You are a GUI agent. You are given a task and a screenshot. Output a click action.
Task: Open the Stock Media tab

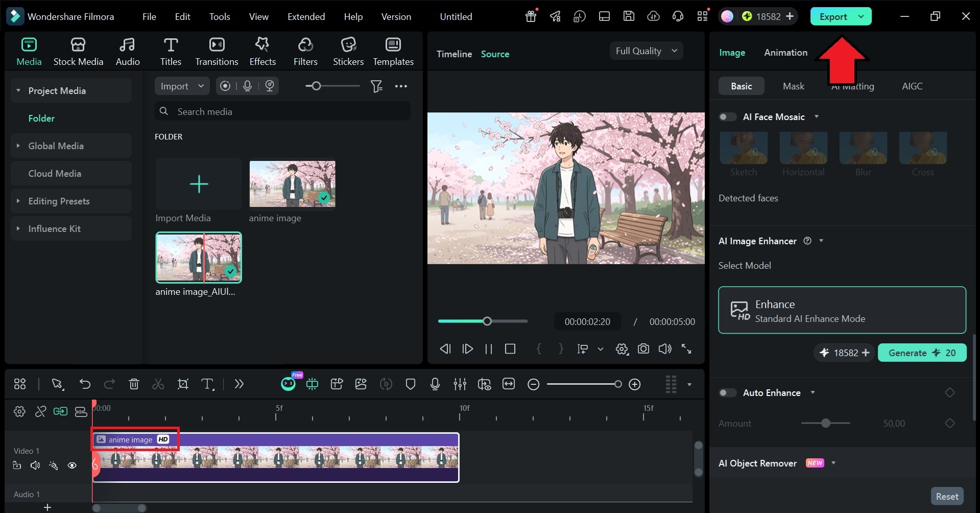(x=78, y=52)
